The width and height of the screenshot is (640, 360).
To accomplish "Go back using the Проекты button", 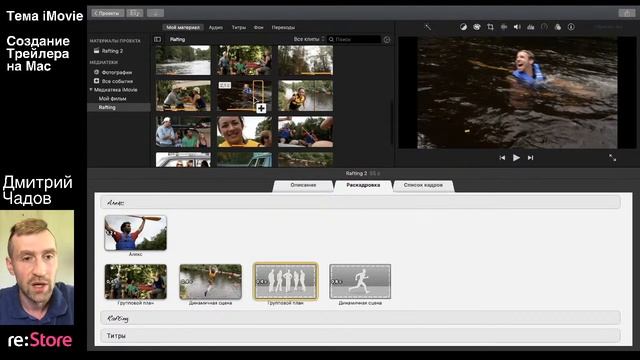I will [108, 13].
